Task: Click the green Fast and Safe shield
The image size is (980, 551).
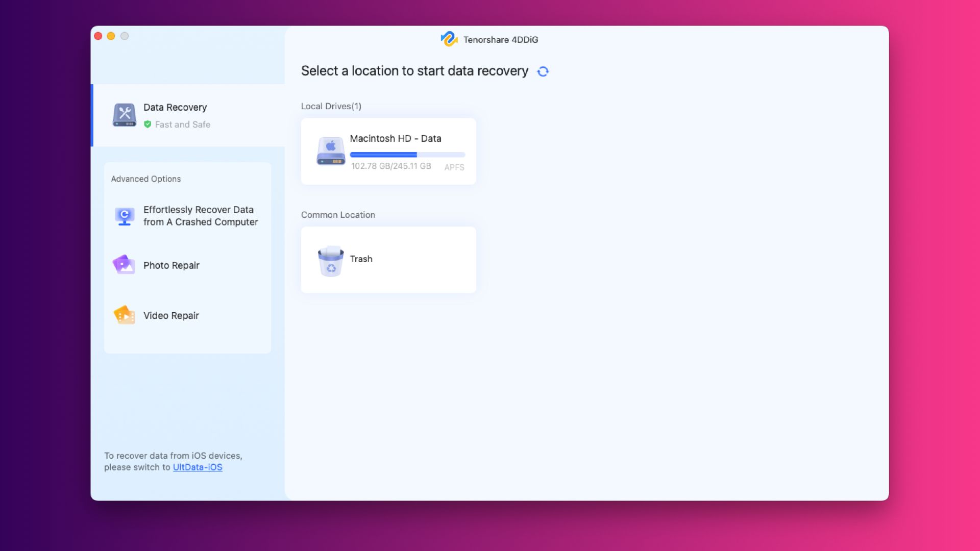Action: click(148, 124)
